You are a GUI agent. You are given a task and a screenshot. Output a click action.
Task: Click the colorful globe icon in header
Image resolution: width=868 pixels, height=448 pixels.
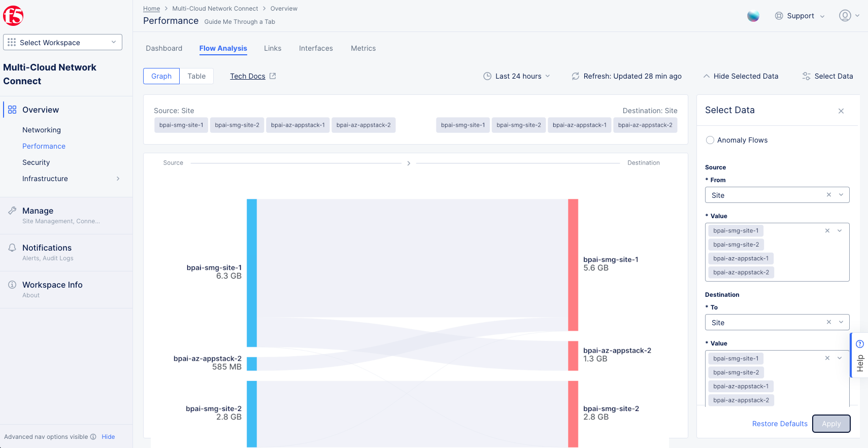point(753,16)
